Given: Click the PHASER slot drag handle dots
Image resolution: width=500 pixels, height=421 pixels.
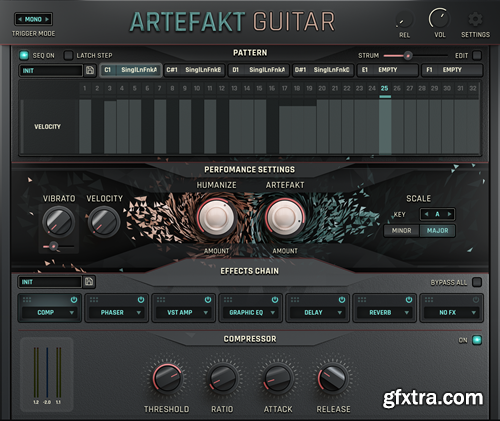Looking at the screenshot, I should click(x=94, y=300).
